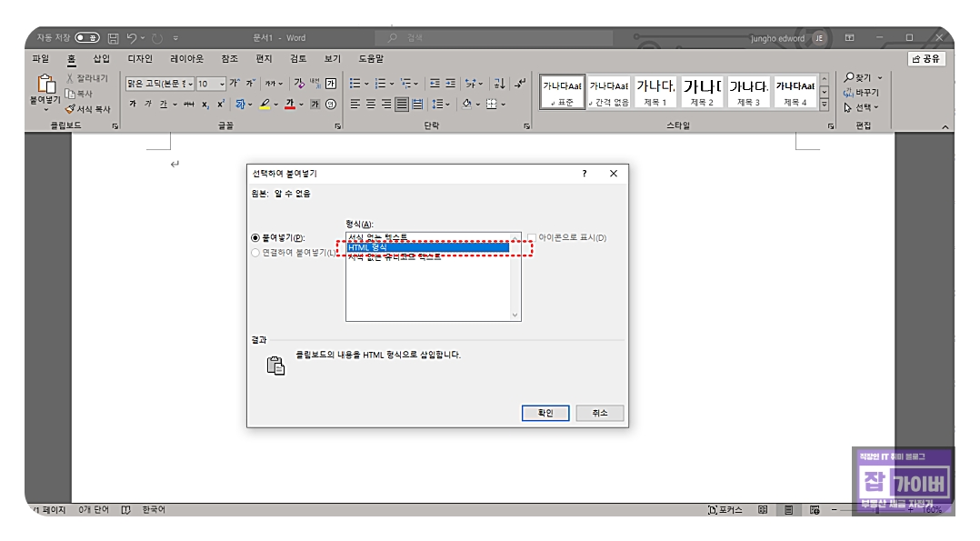Click the undo arrow icon
Viewport: 980px width, 541px height.
[132, 38]
